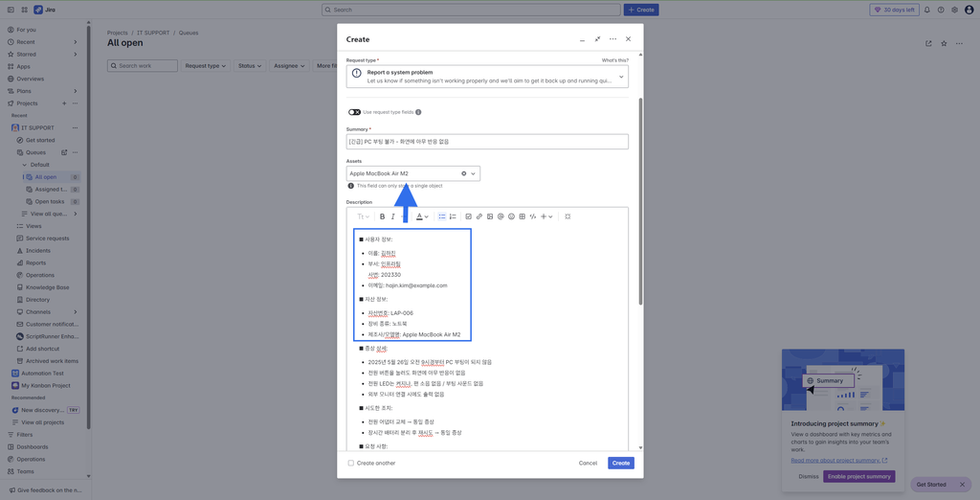Expand the Assets field dropdown chevron
The height and width of the screenshot is (500, 980).
pyautogui.click(x=473, y=173)
